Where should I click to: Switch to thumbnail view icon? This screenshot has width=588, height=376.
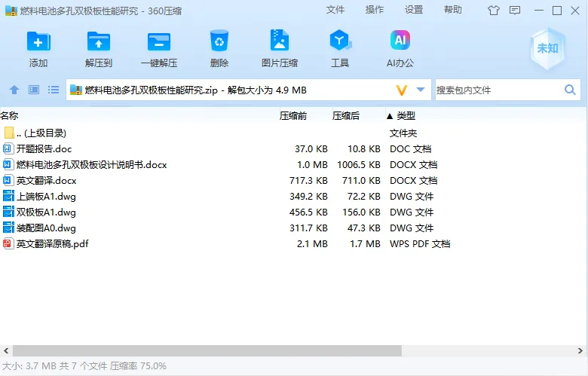coord(34,90)
